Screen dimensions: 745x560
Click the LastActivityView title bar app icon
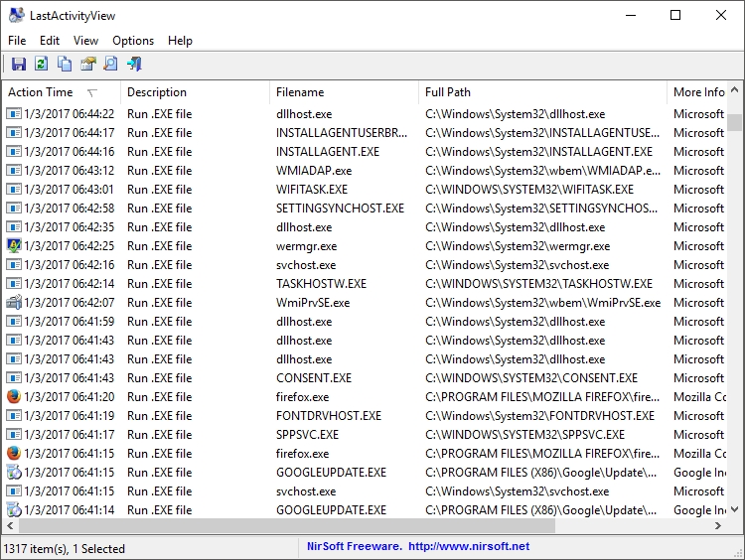click(x=16, y=15)
